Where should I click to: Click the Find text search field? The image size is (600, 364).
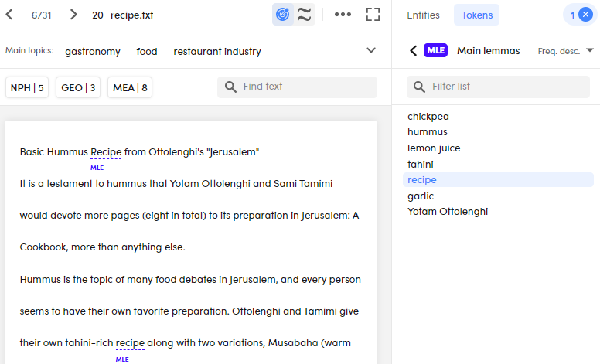pyautogui.click(x=298, y=87)
